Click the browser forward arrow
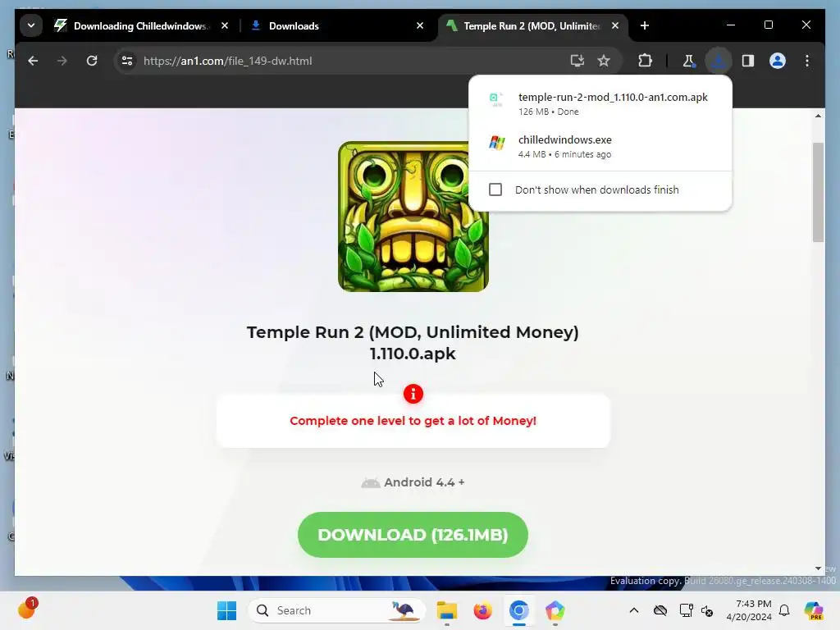Viewport: 840px width, 630px height. tap(62, 61)
